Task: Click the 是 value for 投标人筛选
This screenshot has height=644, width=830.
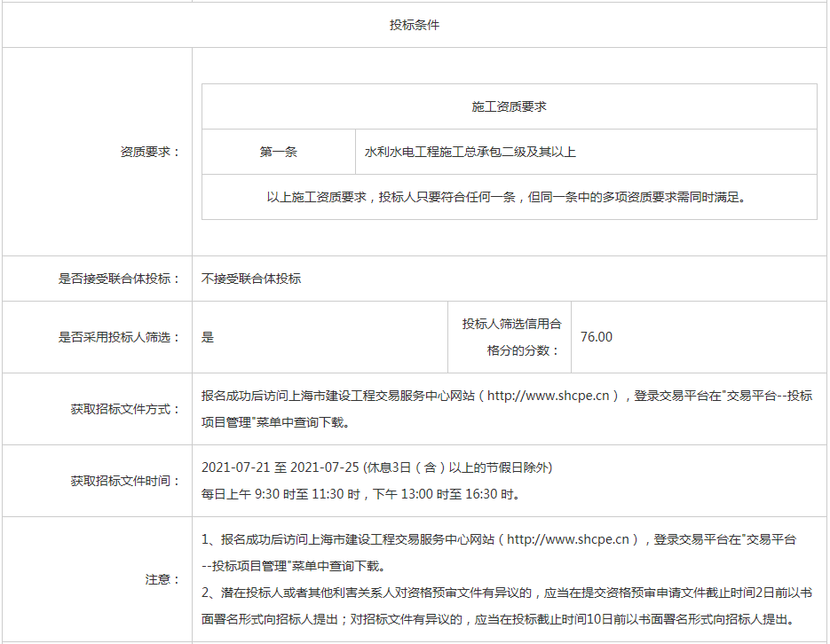Action: coord(208,337)
